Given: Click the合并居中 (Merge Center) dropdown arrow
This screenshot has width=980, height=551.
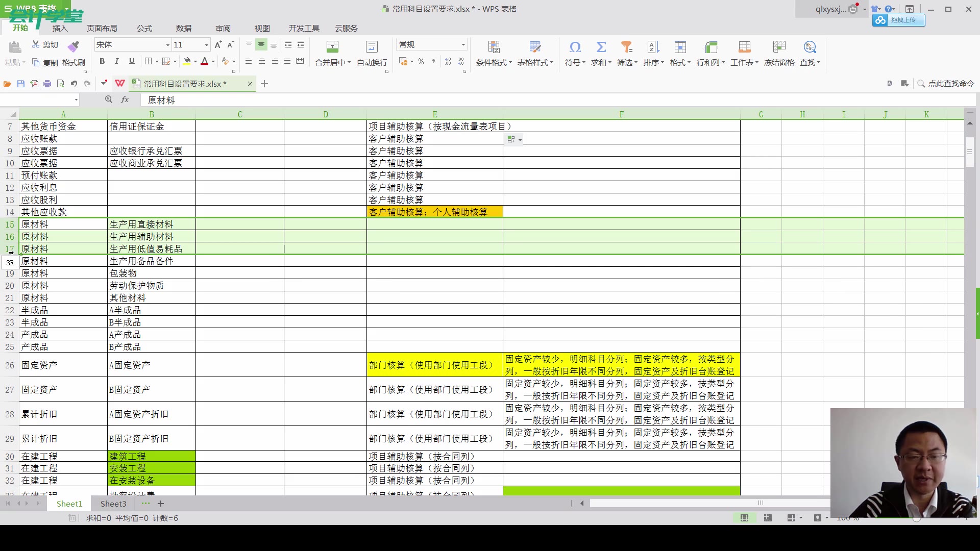Looking at the screenshot, I should tap(346, 62).
